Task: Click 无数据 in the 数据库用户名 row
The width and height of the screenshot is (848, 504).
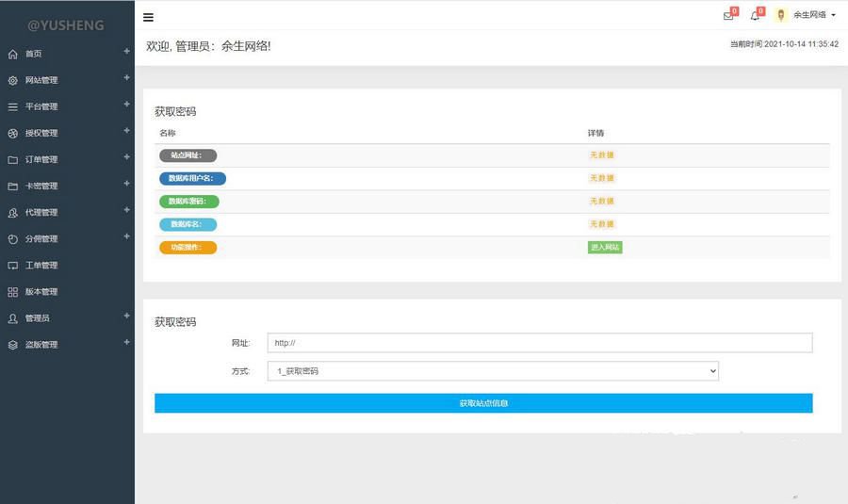Action: coord(601,178)
